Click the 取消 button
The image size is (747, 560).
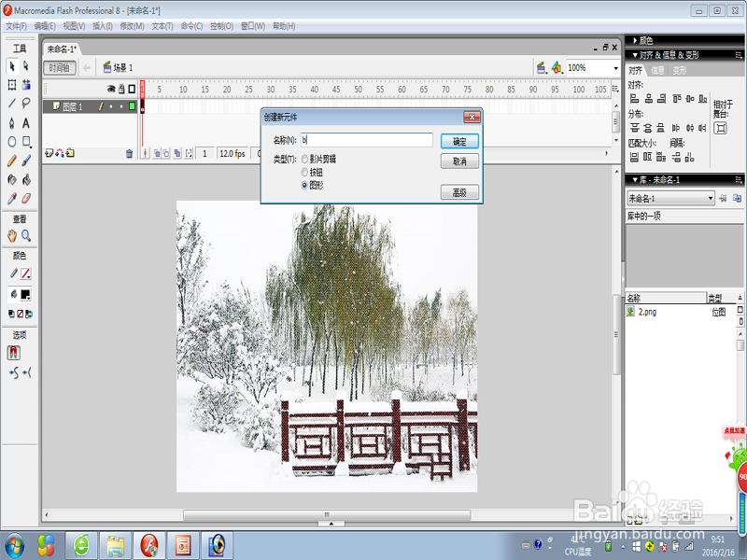[459, 161]
